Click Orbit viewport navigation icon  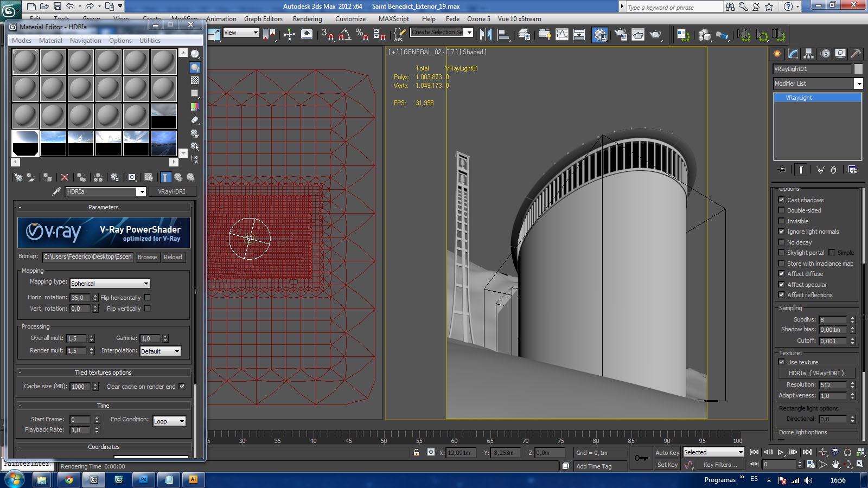pyautogui.click(x=848, y=464)
